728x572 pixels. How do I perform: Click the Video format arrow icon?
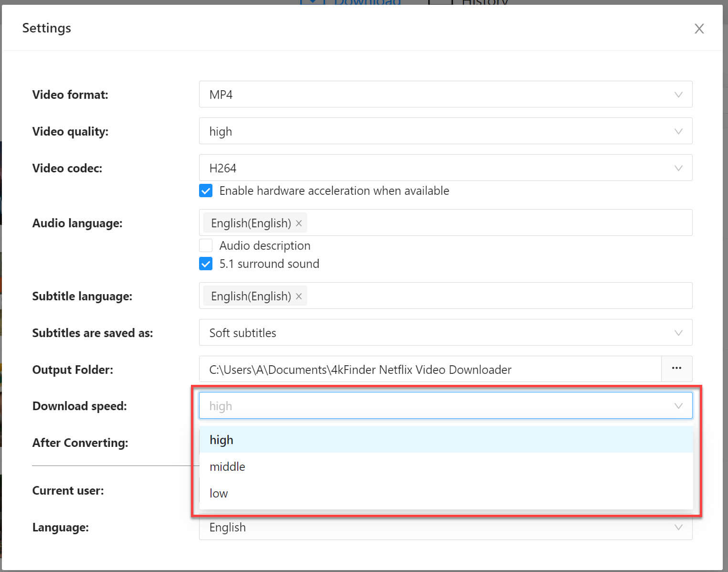(x=678, y=95)
